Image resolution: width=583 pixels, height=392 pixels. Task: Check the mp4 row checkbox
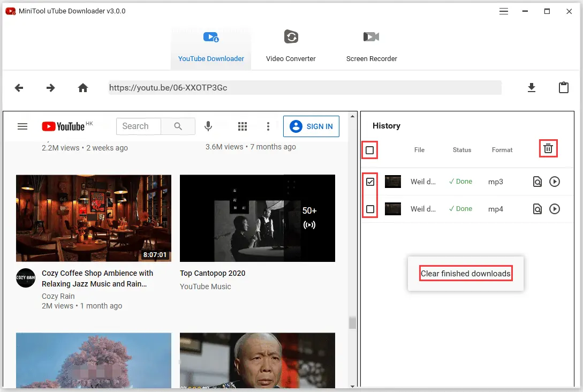coord(370,209)
